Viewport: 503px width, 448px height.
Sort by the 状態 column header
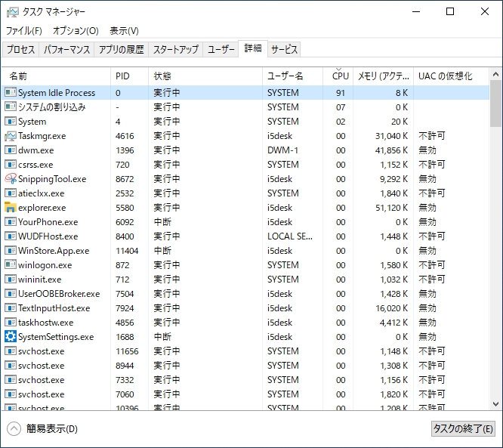point(205,76)
